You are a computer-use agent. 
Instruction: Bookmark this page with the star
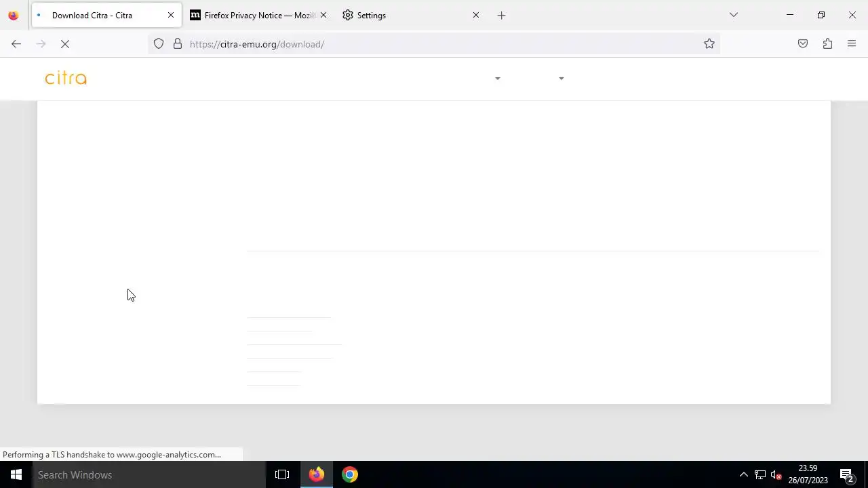[709, 44]
